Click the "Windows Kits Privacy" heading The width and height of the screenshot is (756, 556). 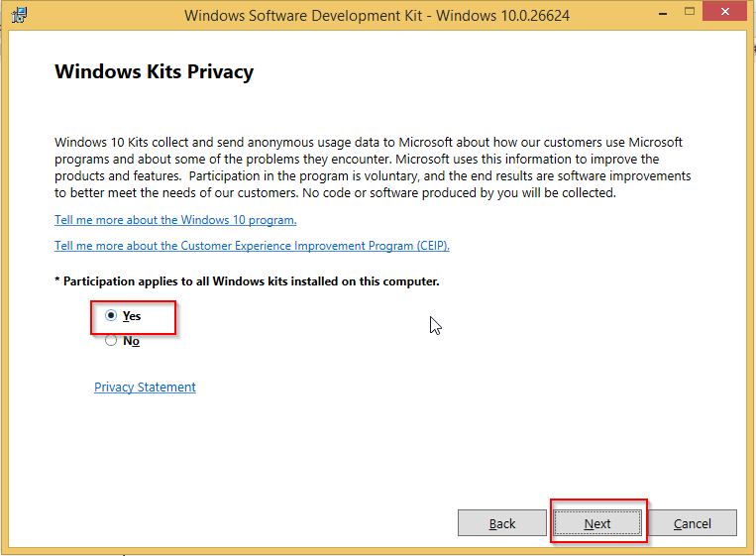coord(154,72)
